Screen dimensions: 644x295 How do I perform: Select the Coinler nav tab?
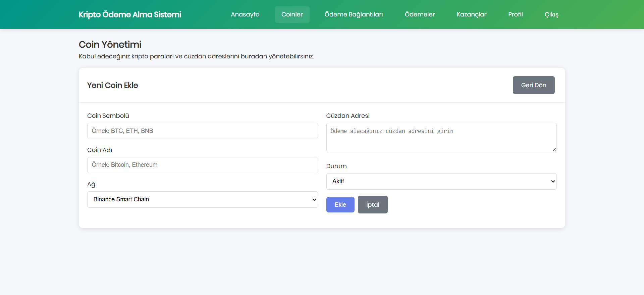pyautogui.click(x=292, y=14)
